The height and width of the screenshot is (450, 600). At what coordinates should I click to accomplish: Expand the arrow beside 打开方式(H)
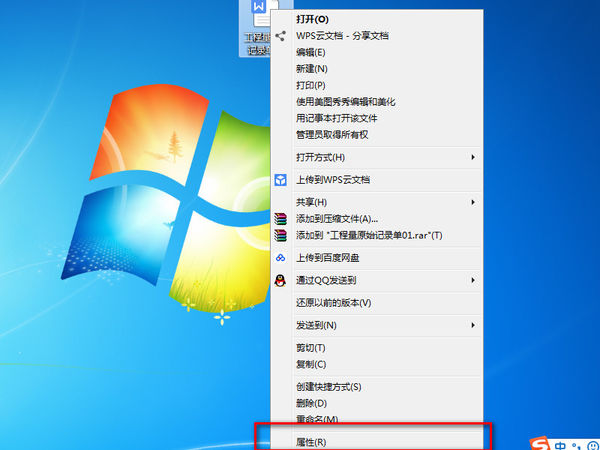(473, 157)
